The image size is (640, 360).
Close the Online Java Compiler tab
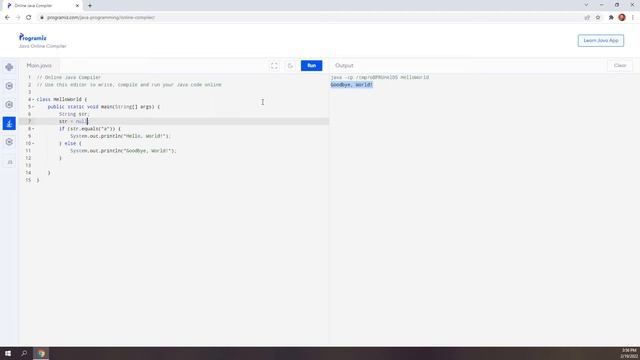coord(77,6)
